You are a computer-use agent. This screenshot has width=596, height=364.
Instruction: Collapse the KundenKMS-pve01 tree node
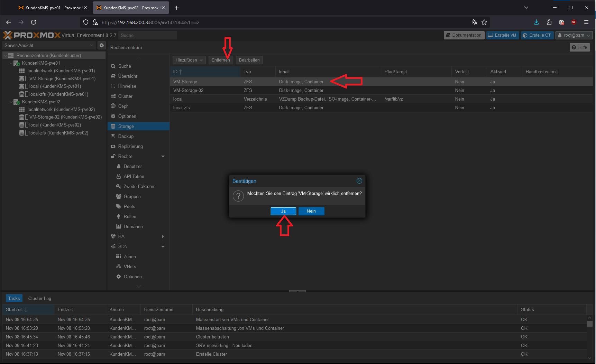click(11, 63)
